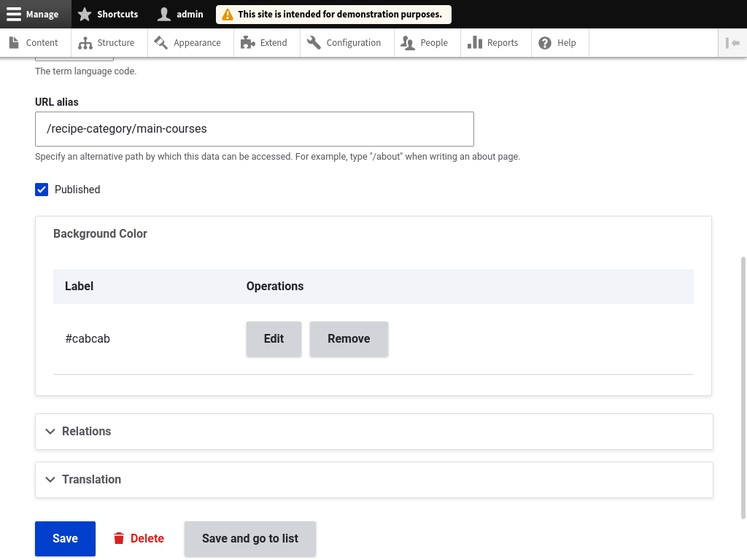747x560 pixels.
Task: Open the Structure hierarchy icon
Action: (x=85, y=43)
